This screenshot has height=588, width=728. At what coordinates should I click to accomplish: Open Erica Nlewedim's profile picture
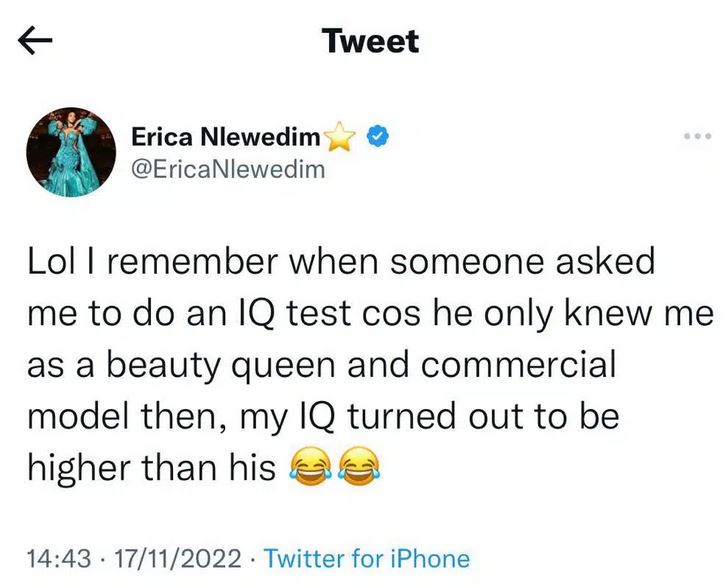(x=70, y=153)
